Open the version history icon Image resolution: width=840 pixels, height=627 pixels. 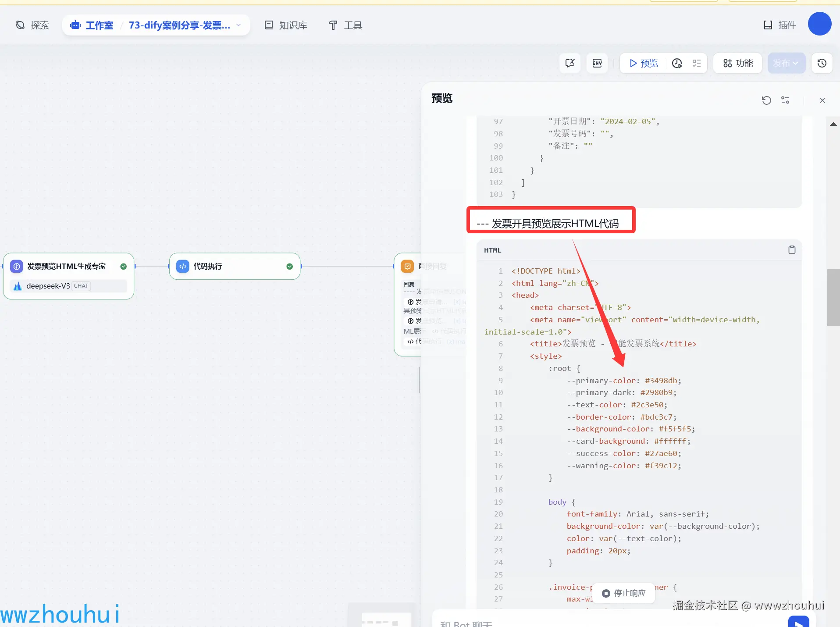tap(822, 63)
